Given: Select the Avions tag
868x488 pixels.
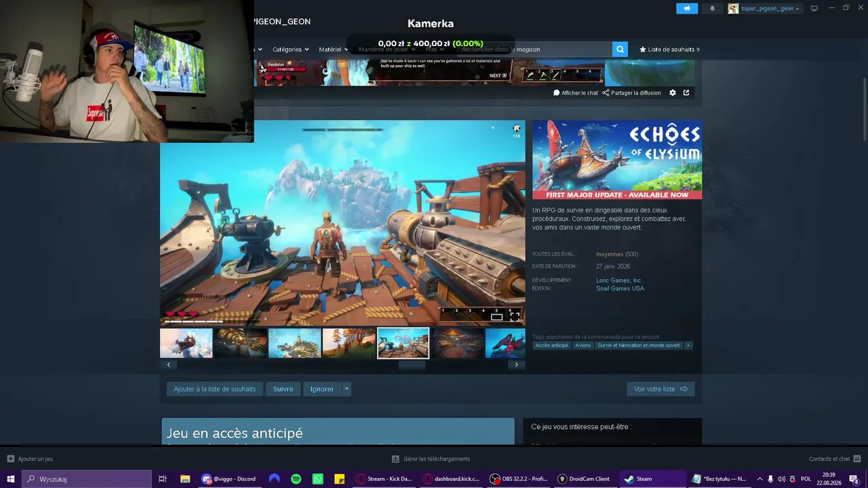Looking at the screenshot, I should click(x=583, y=346).
